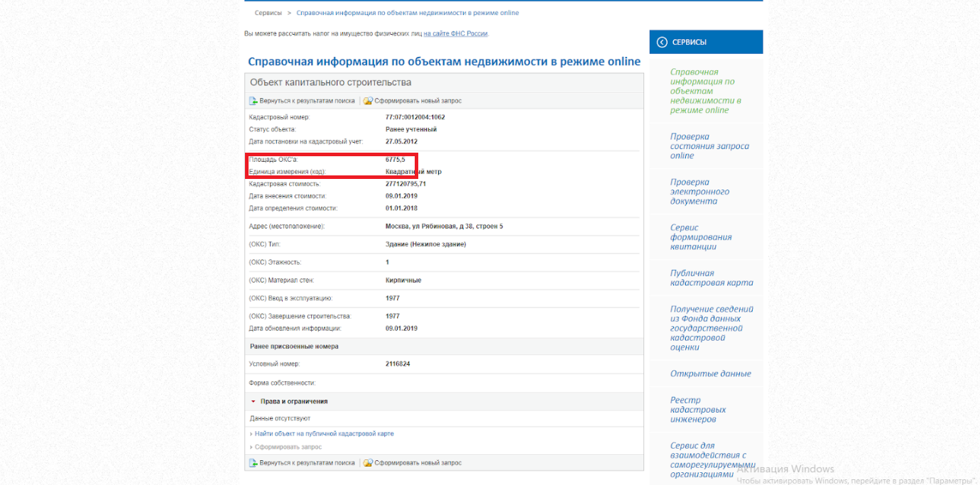
Task: Click wall material value Кирпичные
Action: [403, 280]
